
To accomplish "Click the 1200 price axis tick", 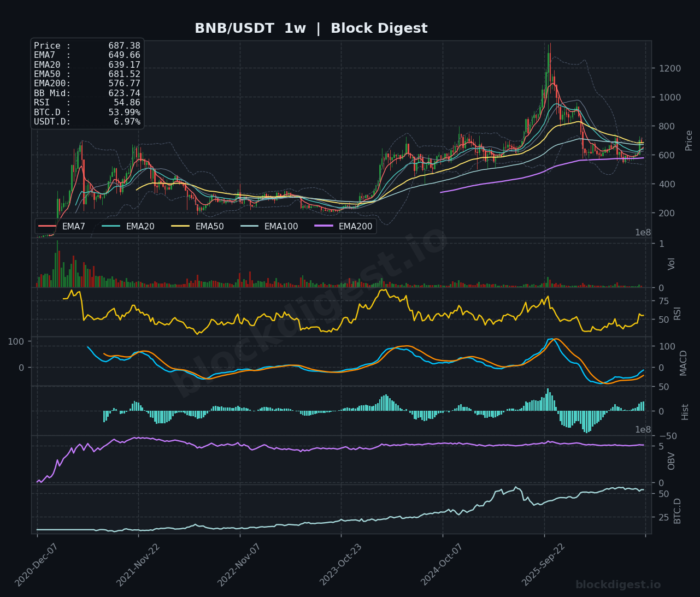I will tap(670, 68).
